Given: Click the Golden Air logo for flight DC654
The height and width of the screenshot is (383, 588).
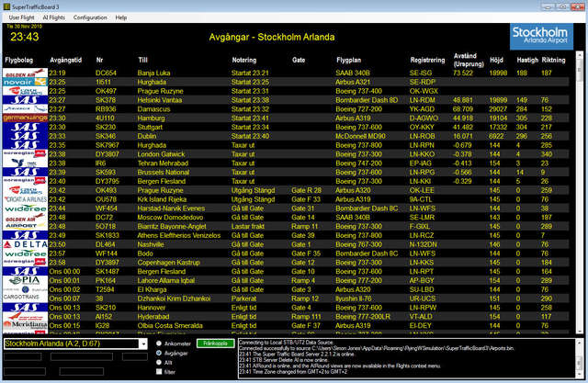Looking at the screenshot, I should tap(25, 73).
